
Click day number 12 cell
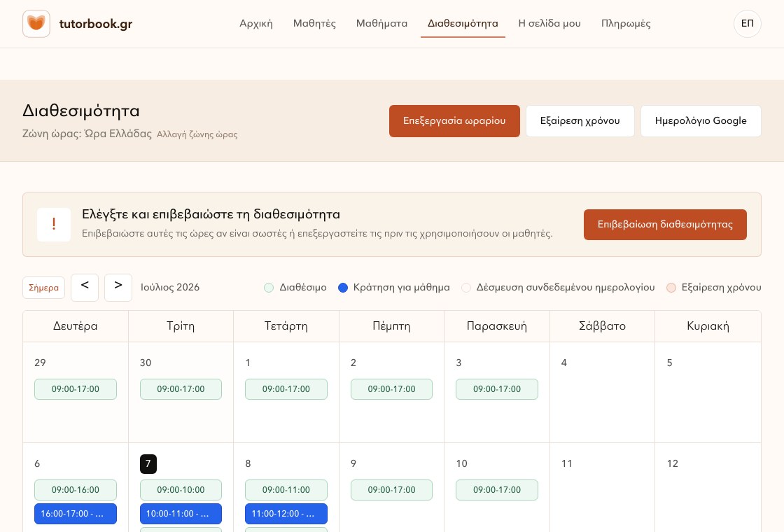coord(708,487)
